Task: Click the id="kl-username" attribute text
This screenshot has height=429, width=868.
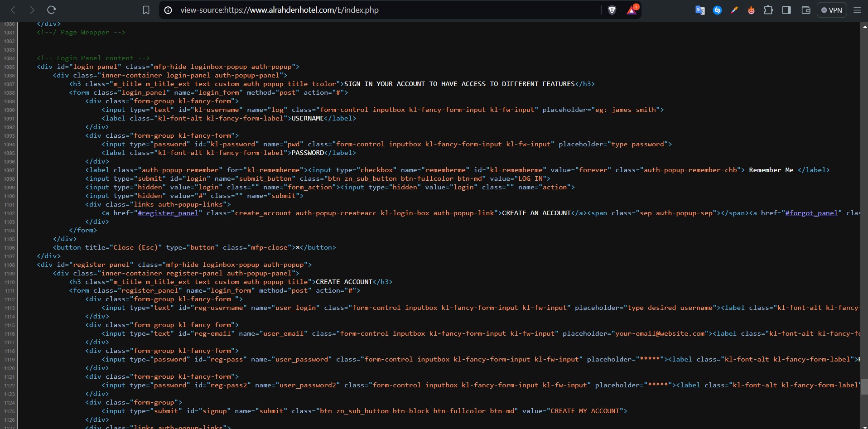Action: click(x=211, y=110)
